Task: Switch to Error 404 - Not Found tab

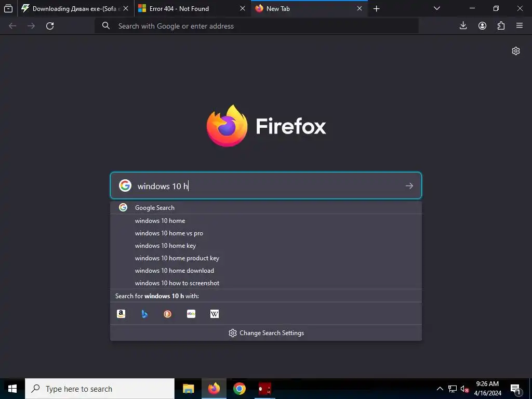Action: coord(192,8)
